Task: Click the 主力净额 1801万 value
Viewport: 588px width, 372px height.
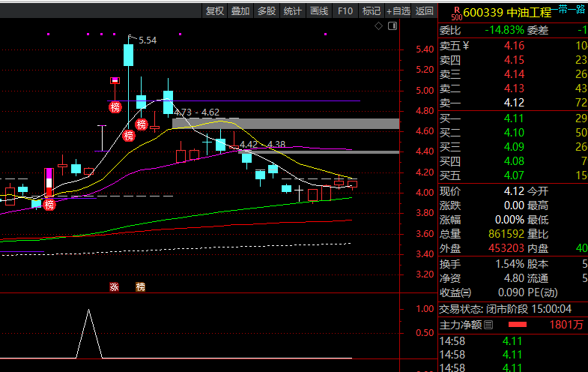Action: click(566, 325)
